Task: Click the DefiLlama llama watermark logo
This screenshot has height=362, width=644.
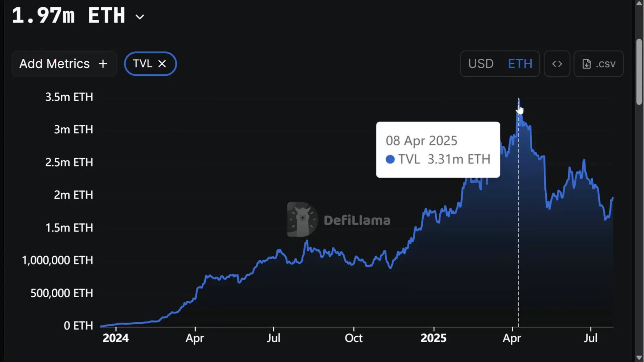Action: pos(302,220)
